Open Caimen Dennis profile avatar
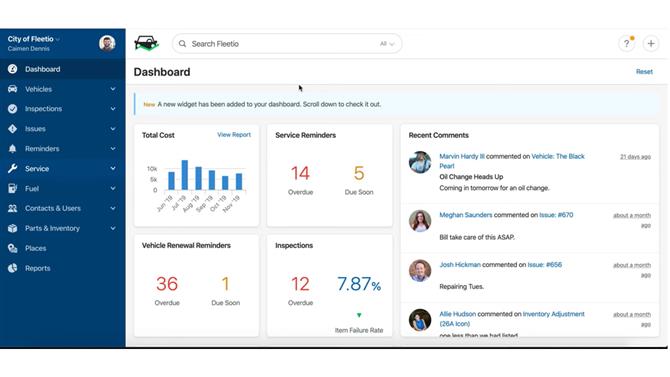This screenshot has height=377, width=670. (107, 44)
